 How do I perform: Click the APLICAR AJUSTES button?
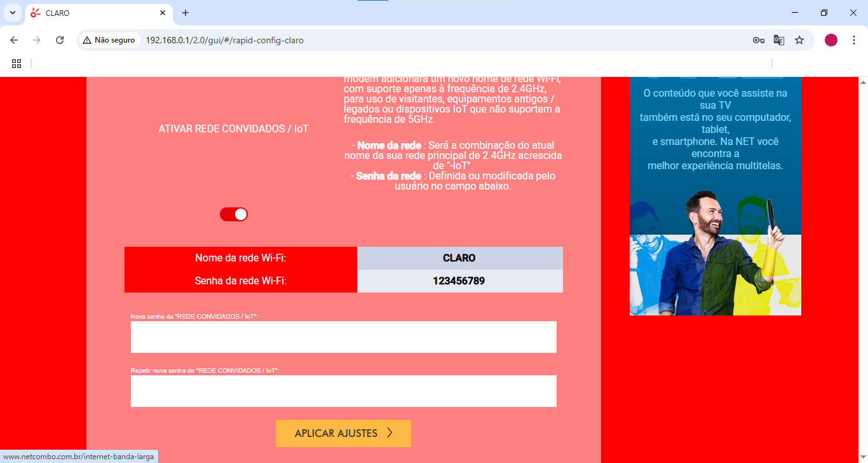[343, 433]
